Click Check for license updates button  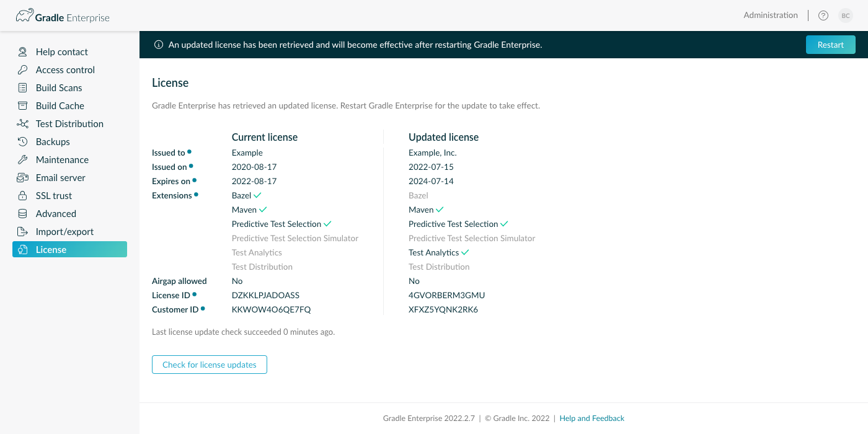tap(210, 365)
